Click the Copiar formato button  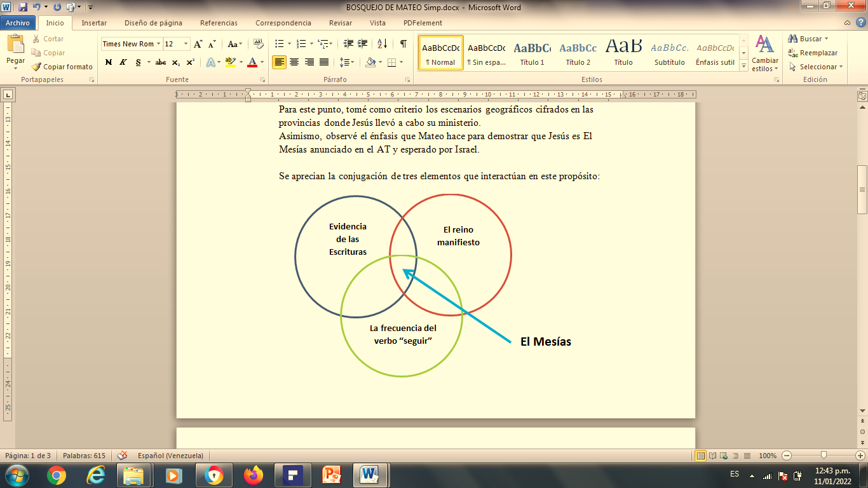click(x=62, y=67)
